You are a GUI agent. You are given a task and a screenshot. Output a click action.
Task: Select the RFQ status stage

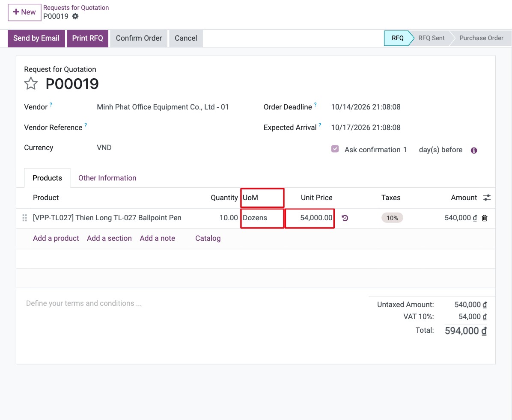[x=397, y=38]
